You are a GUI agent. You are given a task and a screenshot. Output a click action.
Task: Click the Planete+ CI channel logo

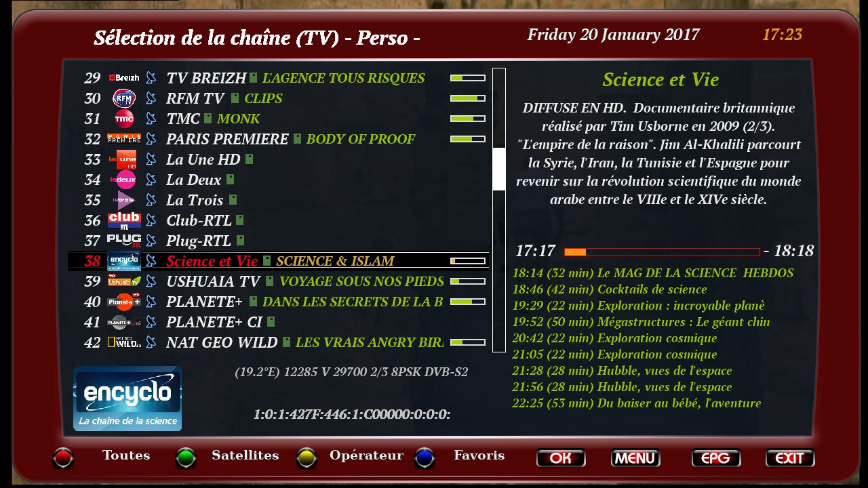(x=124, y=322)
